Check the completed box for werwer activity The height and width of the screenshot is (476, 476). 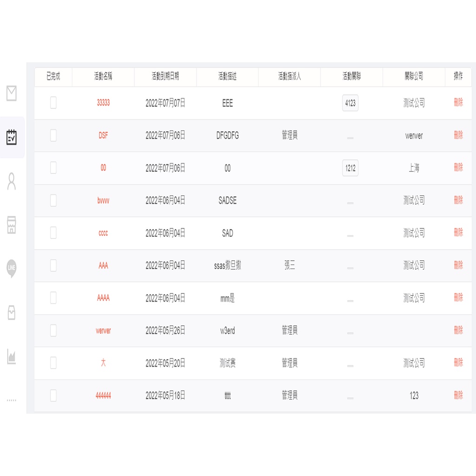point(53,331)
